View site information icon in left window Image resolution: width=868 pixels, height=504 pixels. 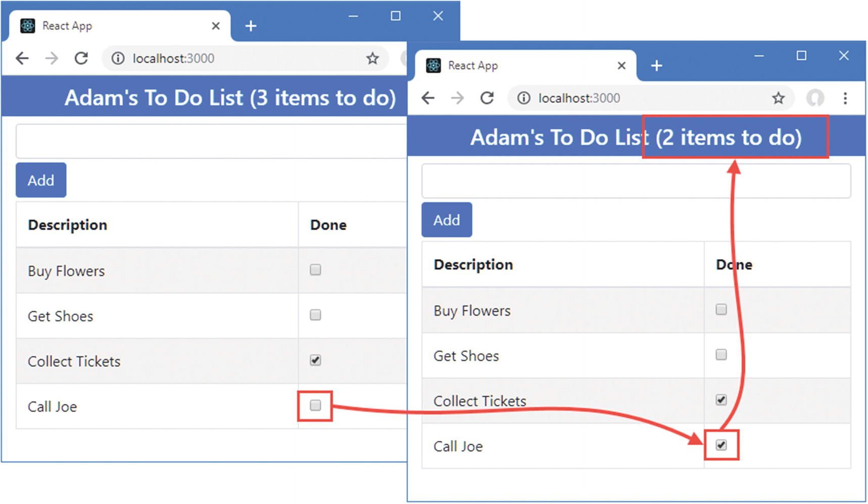pos(118,59)
